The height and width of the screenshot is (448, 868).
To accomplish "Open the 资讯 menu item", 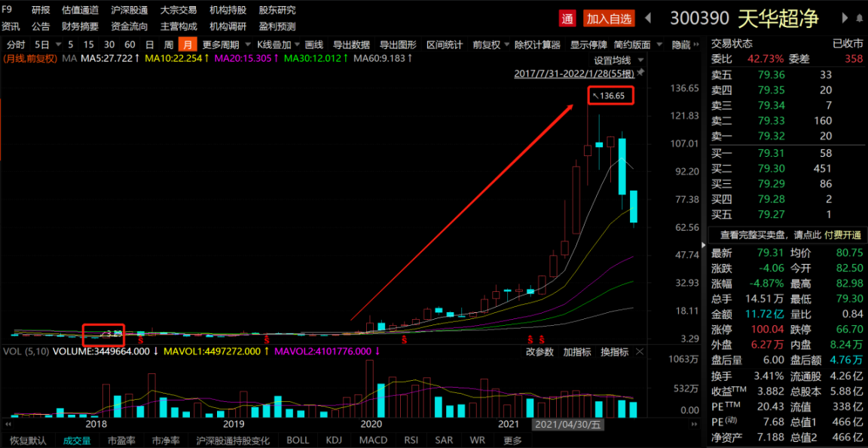I will 11,26.
